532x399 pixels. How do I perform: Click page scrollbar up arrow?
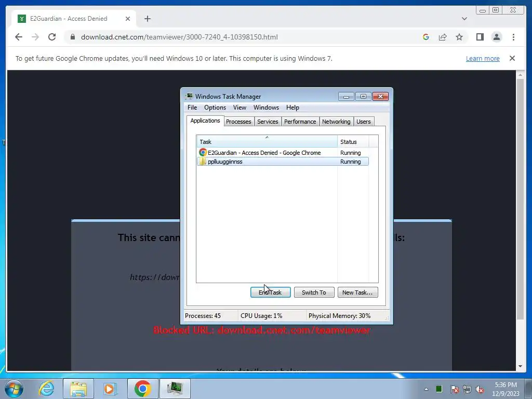520,74
